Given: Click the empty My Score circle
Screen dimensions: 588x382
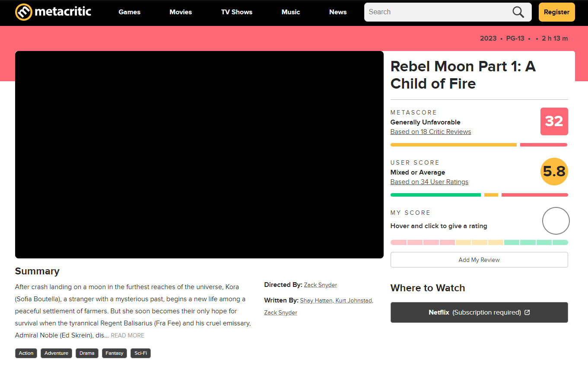Looking at the screenshot, I should 556,221.
